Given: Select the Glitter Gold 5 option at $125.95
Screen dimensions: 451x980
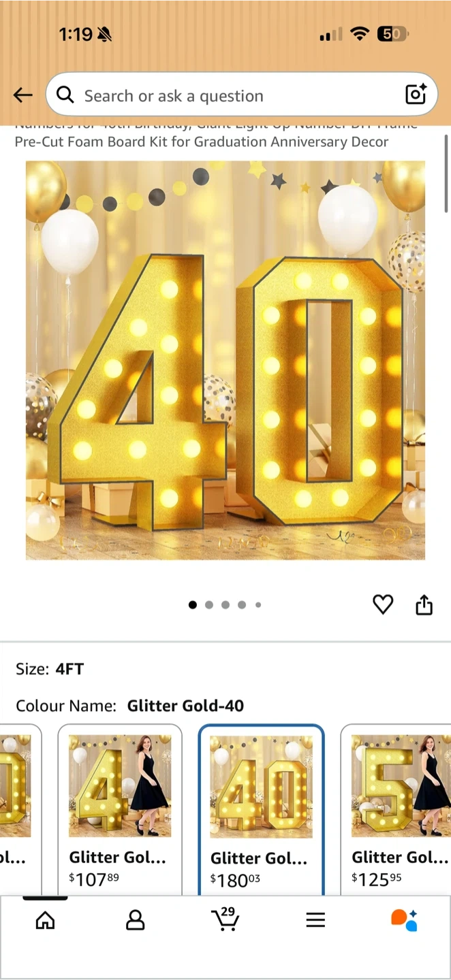Looking at the screenshot, I should tap(396, 810).
